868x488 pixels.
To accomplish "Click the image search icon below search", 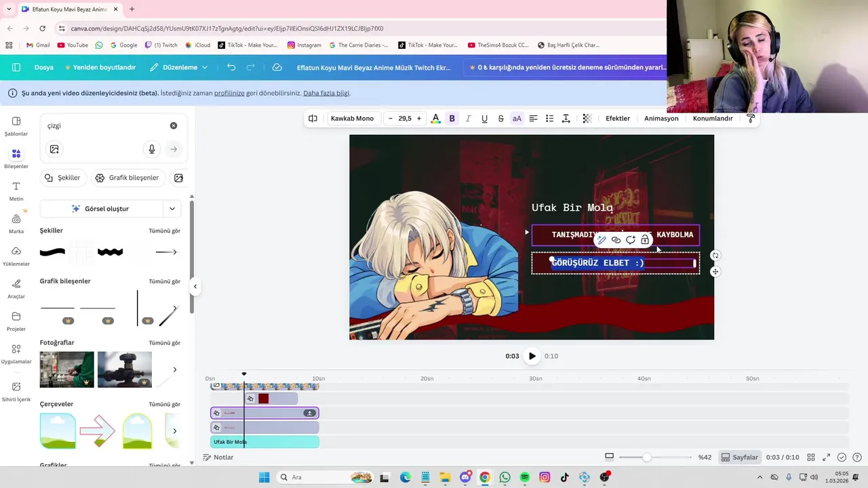I will 54,149.
